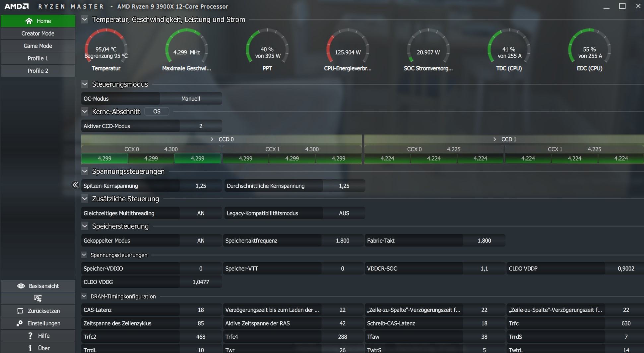Open Einstellungen via the gear icon
Screen dimensions: 644x353
(x=20, y=323)
